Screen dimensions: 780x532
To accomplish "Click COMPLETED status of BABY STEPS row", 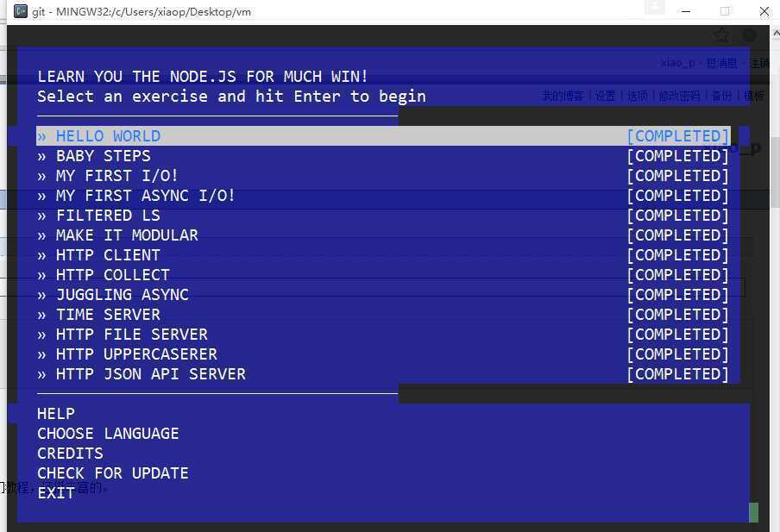I will [677, 155].
